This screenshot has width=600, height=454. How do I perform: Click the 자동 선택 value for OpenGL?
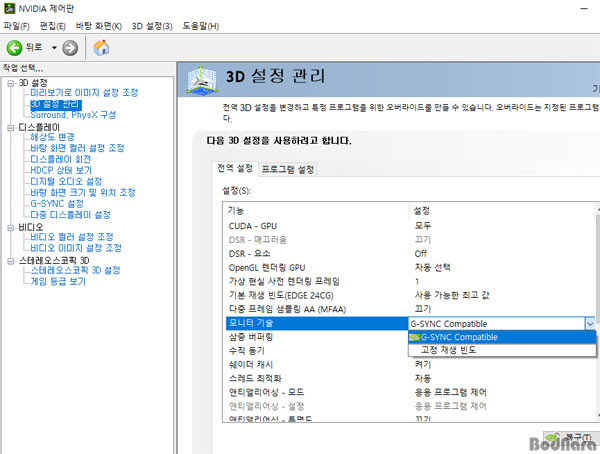432,268
